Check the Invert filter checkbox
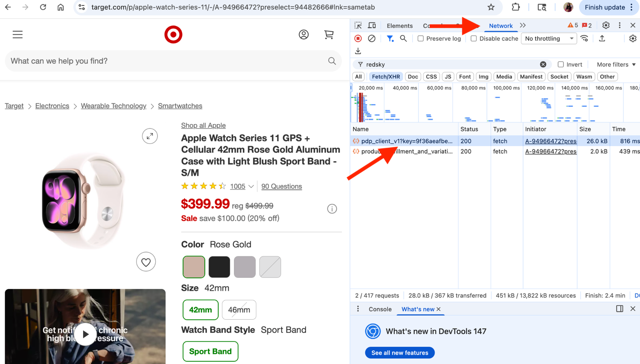 (561, 64)
